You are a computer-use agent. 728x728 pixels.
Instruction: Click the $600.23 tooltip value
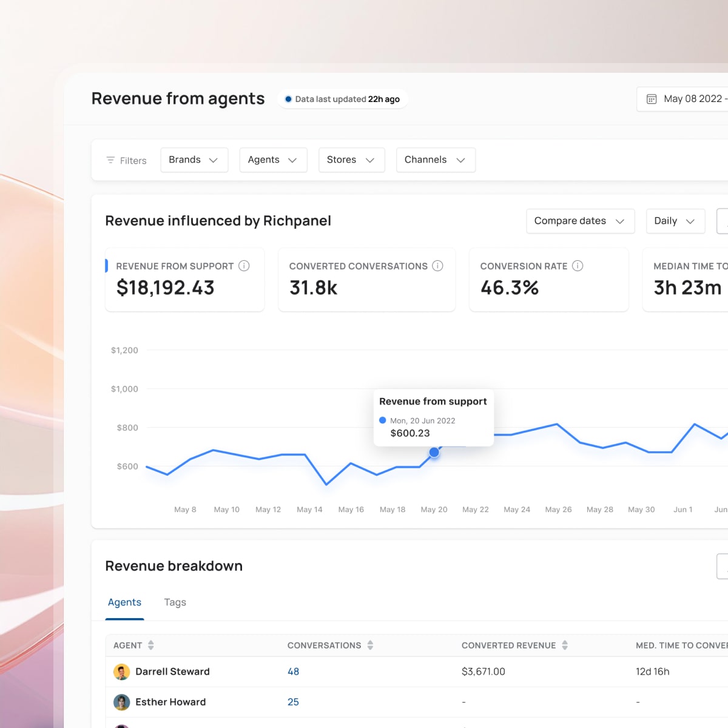tap(410, 433)
